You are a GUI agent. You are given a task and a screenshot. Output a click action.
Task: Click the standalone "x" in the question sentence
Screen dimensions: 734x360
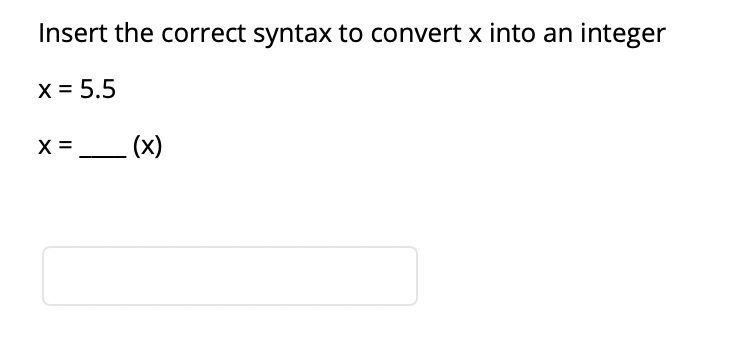point(476,36)
